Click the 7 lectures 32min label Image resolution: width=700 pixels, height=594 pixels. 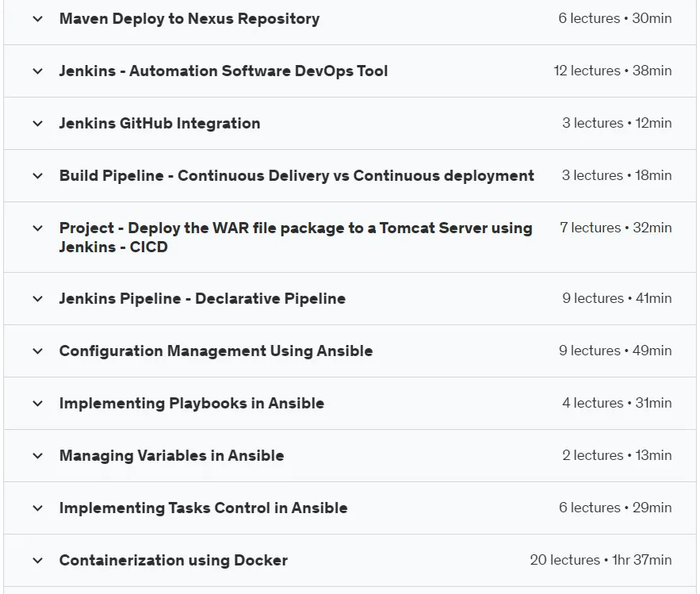pyautogui.click(x=616, y=228)
